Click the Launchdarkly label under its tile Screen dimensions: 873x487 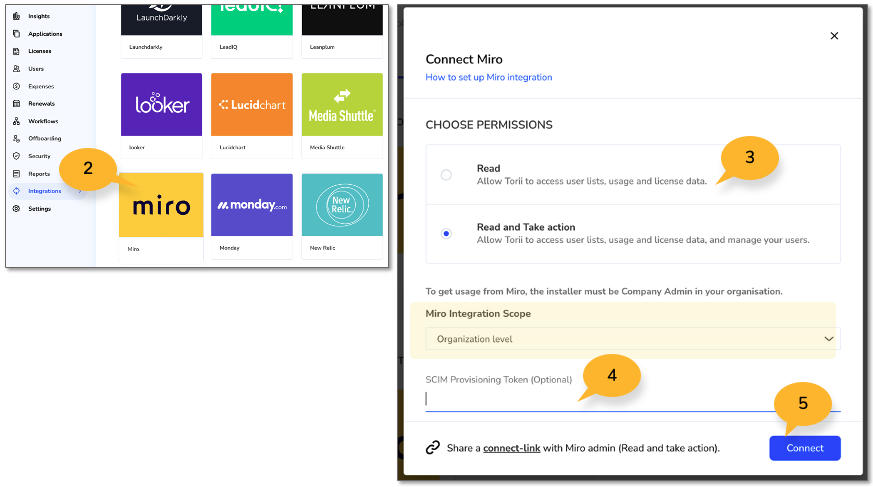point(146,47)
